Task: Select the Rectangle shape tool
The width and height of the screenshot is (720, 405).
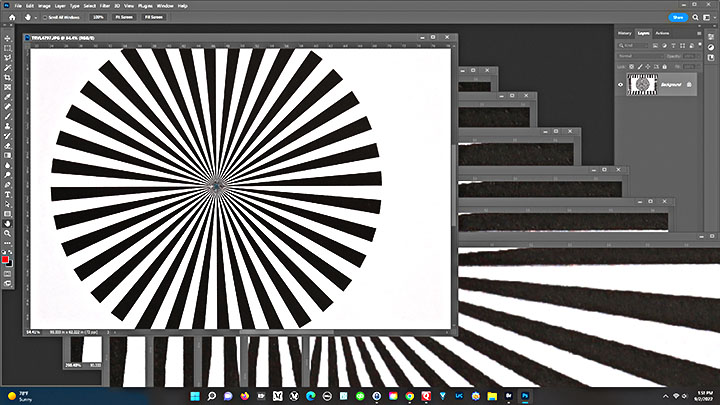Action: pyautogui.click(x=7, y=214)
